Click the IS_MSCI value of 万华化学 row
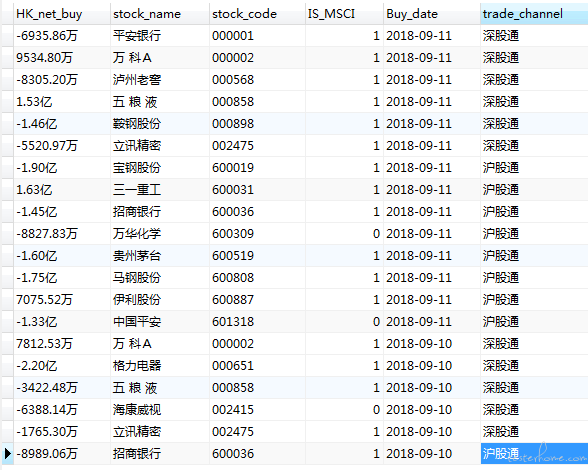The height and width of the screenshot is (470, 588). pyautogui.click(x=376, y=234)
